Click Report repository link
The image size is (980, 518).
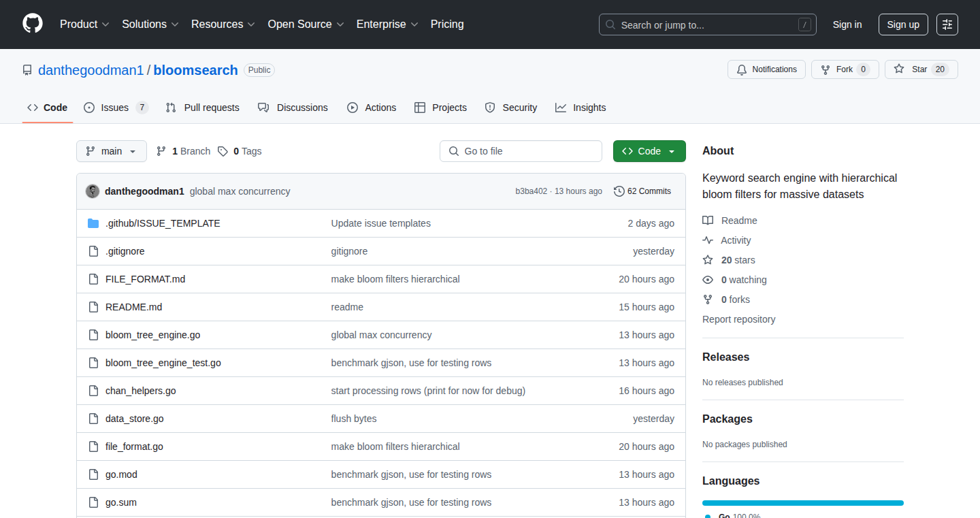pyautogui.click(x=739, y=319)
